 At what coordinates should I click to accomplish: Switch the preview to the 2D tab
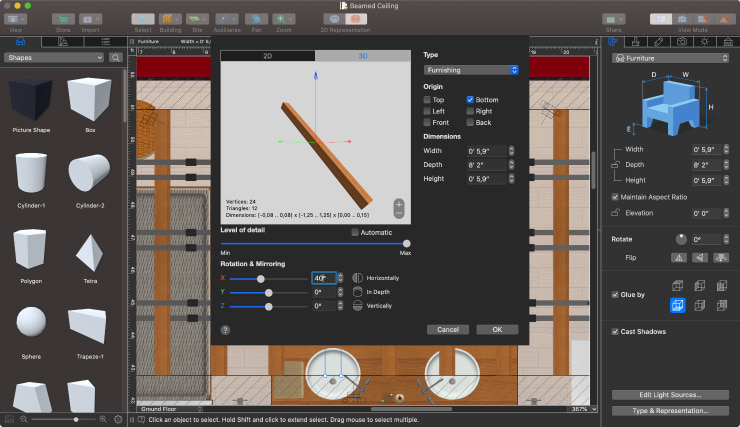268,56
